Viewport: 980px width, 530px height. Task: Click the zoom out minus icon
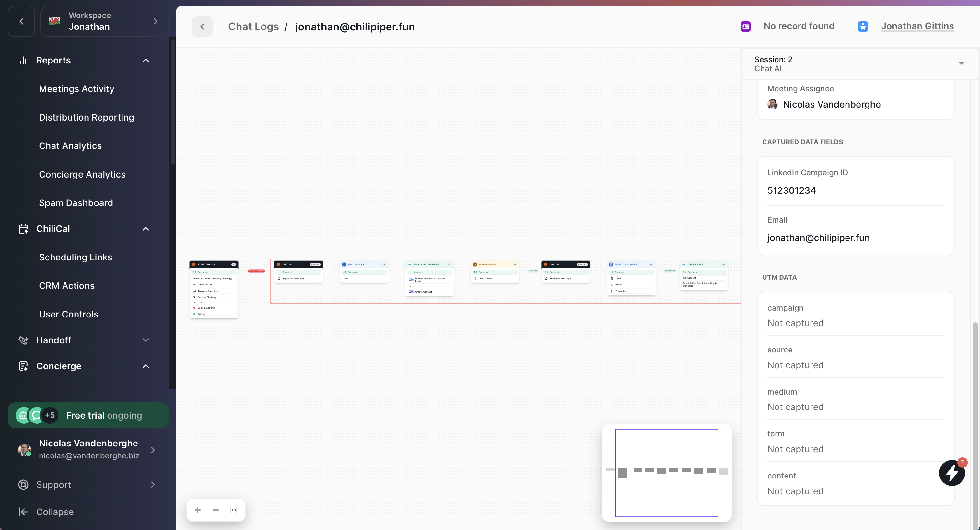click(x=216, y=510)
